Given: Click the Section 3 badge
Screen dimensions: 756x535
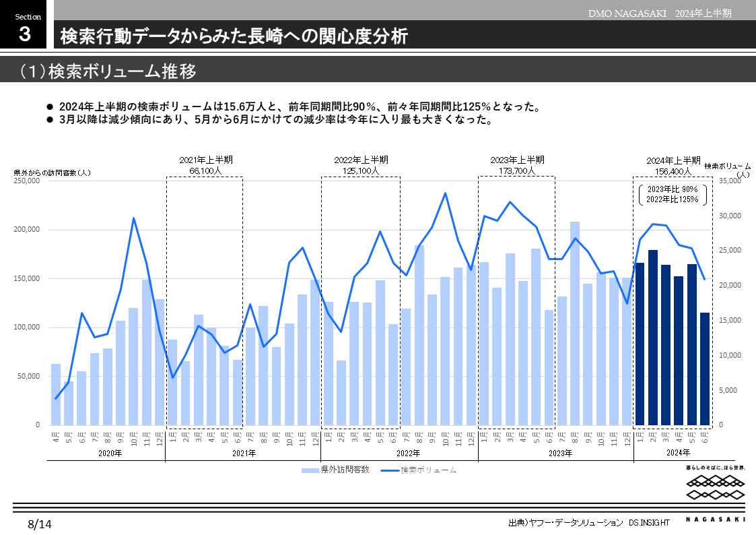Looking at the screenshot, I should (23, 24).
